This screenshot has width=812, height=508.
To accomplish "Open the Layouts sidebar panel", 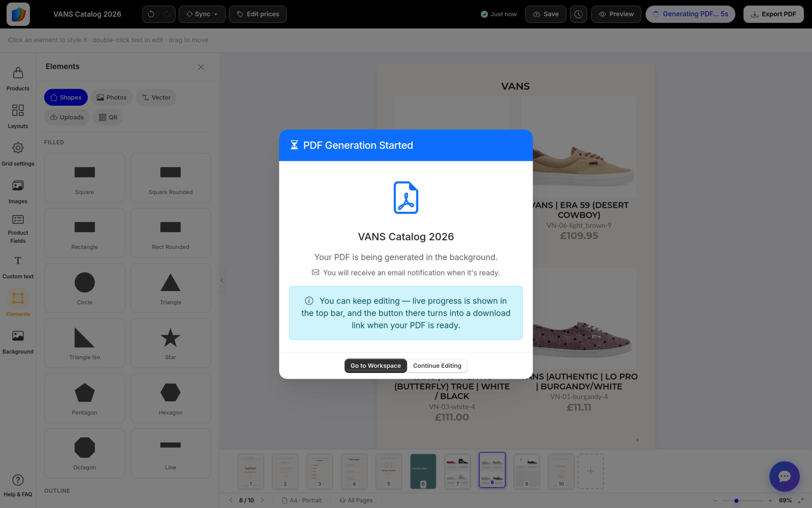I will pos(18,117).
